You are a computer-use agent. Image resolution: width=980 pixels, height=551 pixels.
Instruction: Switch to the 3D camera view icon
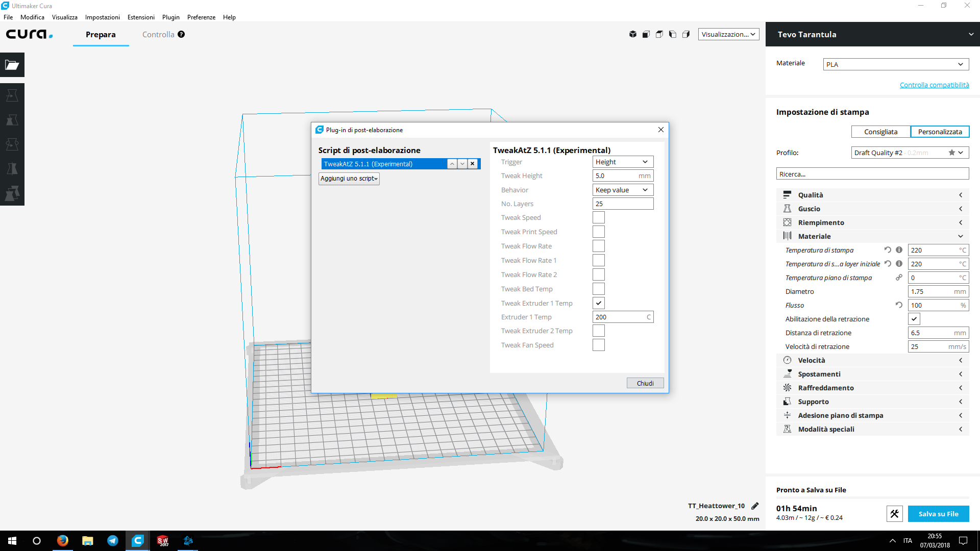tap(633, 34)
